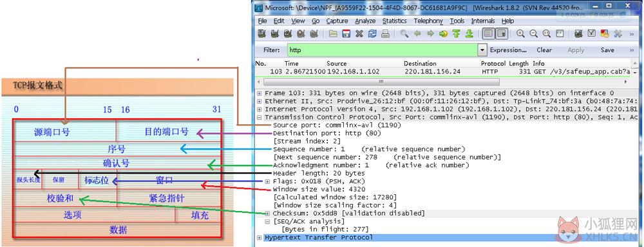Expand Ethernet II tree node
The height and width of the screenshot is (247, 644).
click(259, 101)
